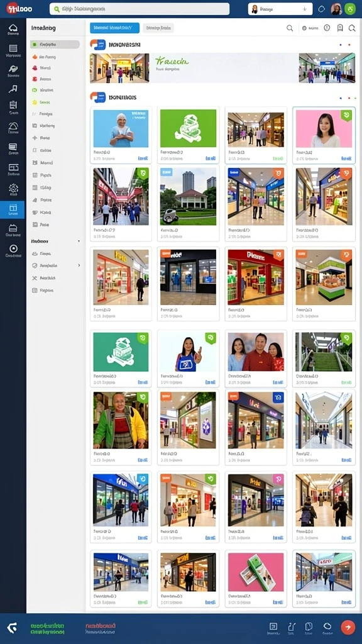Select the blue active tab above content
The image size is (362, 644).
[114, 28]
